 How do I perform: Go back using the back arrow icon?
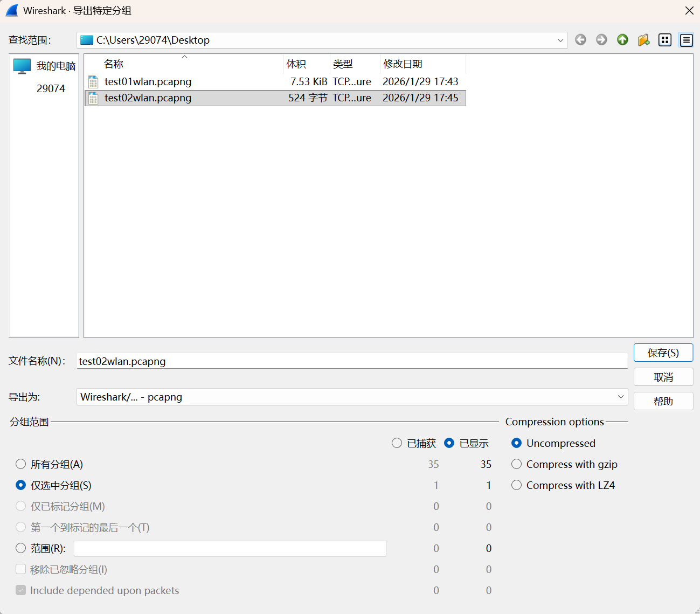pos(580,40)
